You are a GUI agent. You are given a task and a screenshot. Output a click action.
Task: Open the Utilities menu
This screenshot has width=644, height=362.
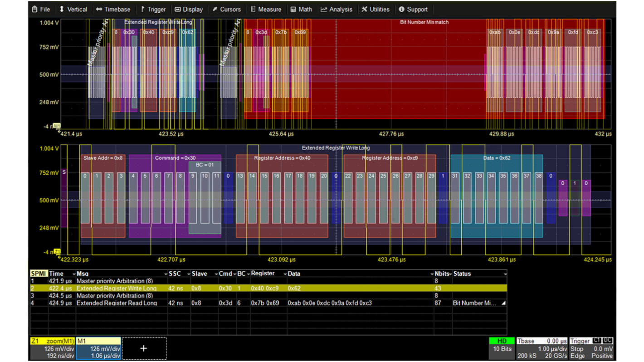point(376,9)
